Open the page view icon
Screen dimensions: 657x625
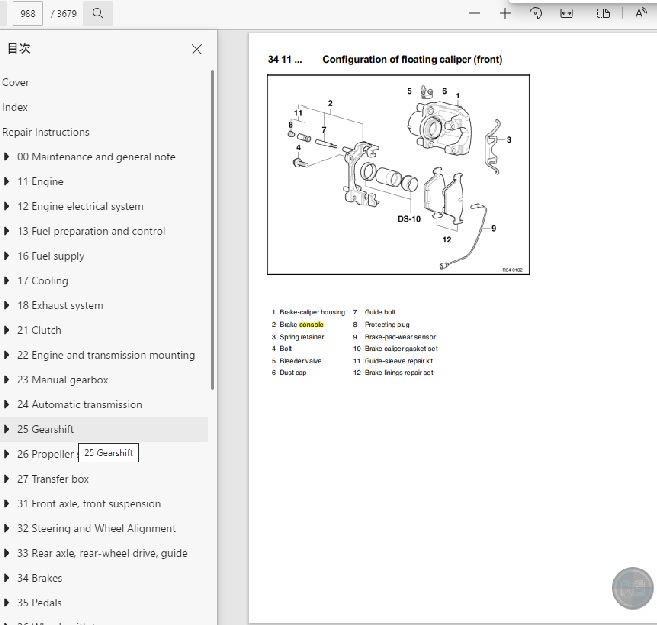coord(603,13)
